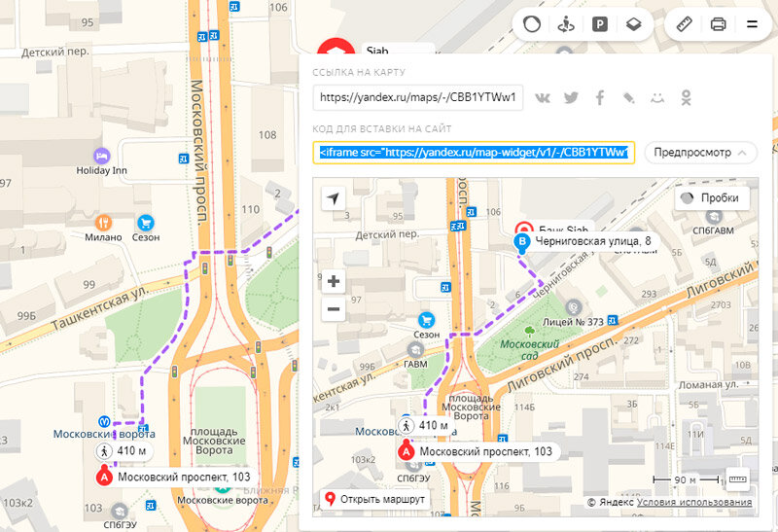Viewport: 778px width, 532px height.
Task: Click building number 108 on main map
Action: point(266,135)
